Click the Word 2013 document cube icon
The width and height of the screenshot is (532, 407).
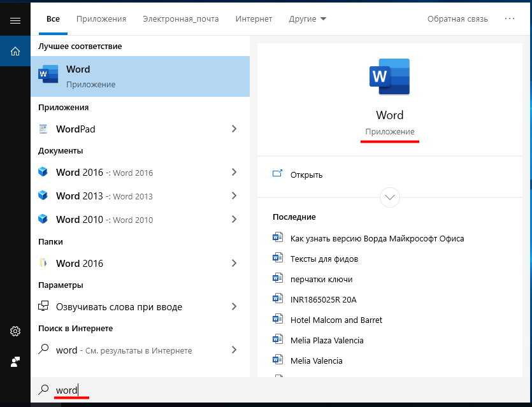(x=43, y=196)
